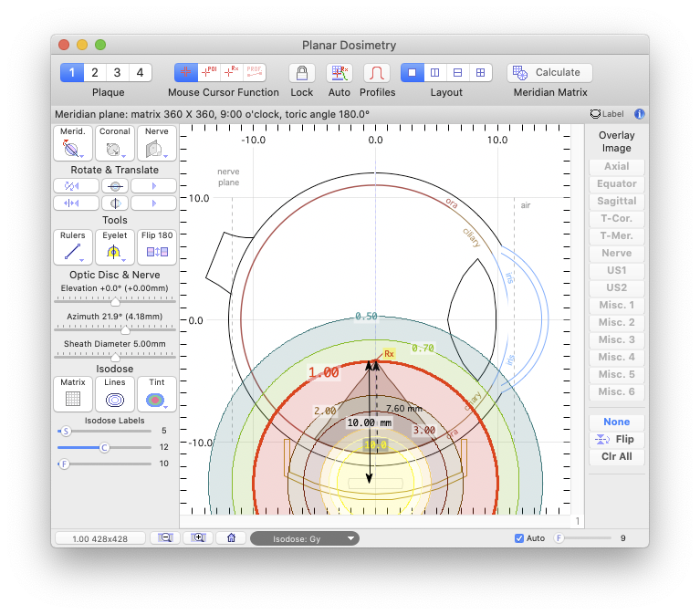This screenshot has width=700, height=615.
Task: Select plaque number 2
Action: point(95,72)
